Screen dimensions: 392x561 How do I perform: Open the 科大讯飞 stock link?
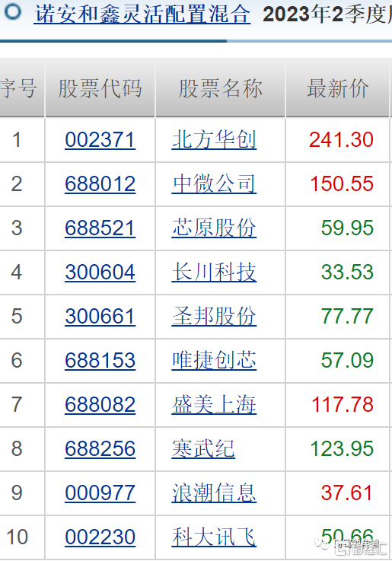(214, 537)
